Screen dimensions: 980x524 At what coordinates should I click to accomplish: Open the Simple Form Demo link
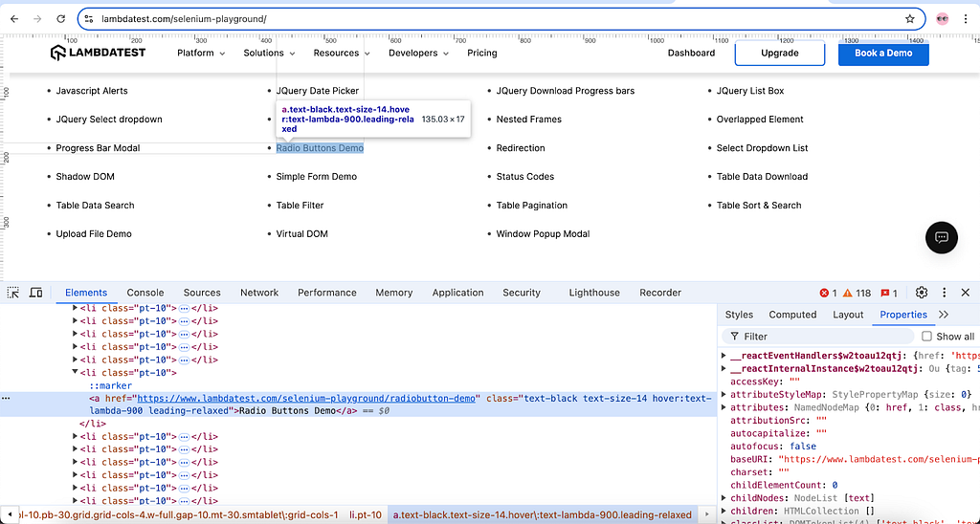(x=316, y=177)
